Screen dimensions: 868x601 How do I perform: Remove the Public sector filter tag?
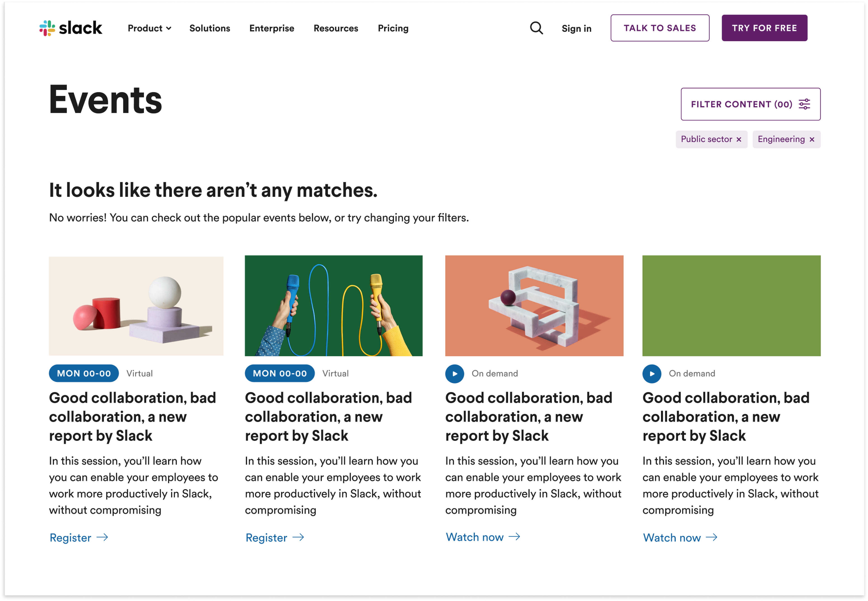(739, 140)
